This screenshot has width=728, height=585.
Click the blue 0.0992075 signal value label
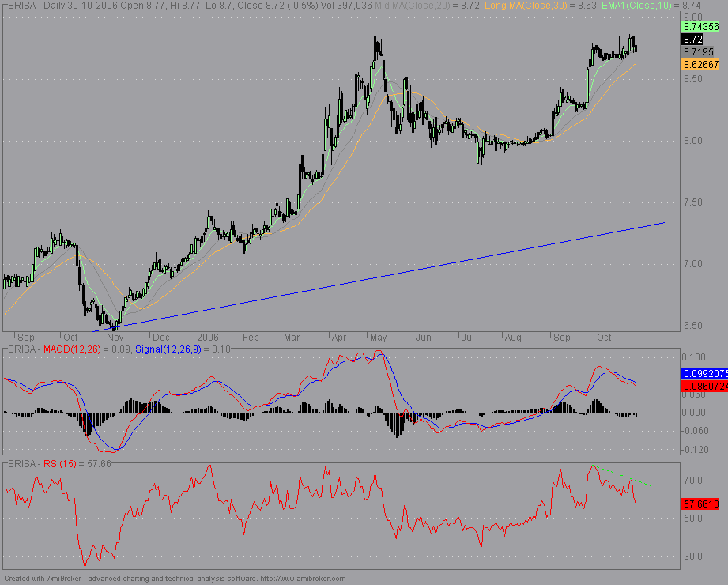pyautogui.click(x=704, y=374)
